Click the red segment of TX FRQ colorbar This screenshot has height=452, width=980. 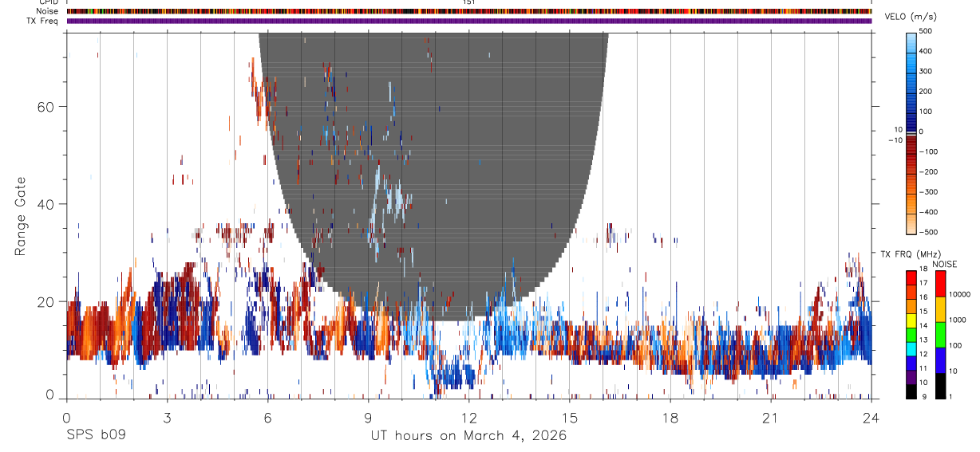(x=911, y=277)
